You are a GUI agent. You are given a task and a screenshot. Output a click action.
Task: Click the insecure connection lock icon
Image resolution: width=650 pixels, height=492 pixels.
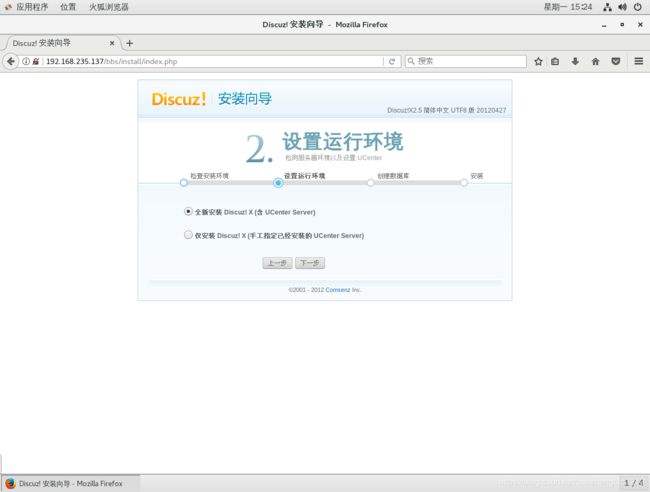click(x=36, y=61)
